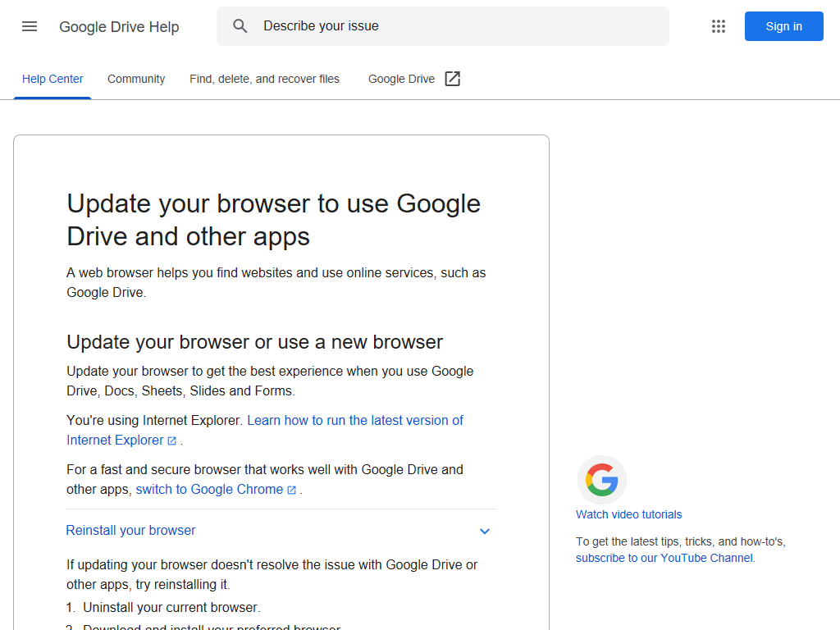Select the Help Center tab
This screenshot has width=840, height=630.
(x=52, y=79)
